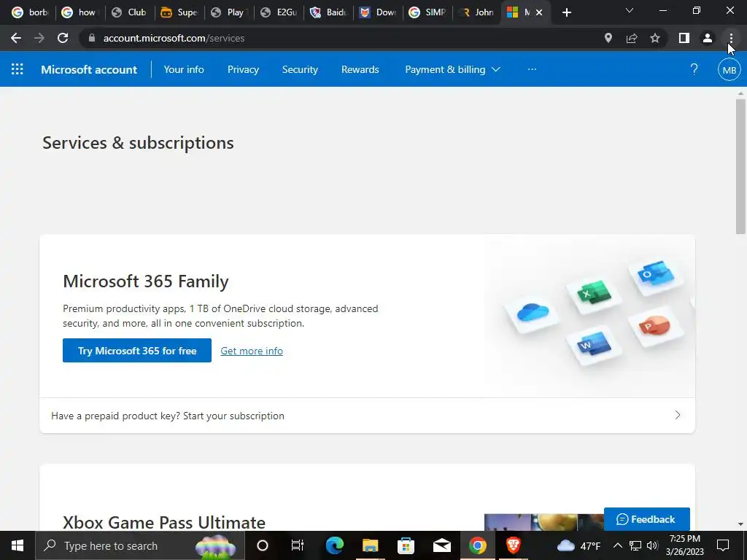Reload the page with the refresh icon
Viewport: 747px width, 560px height.
[x=63, y=38]
